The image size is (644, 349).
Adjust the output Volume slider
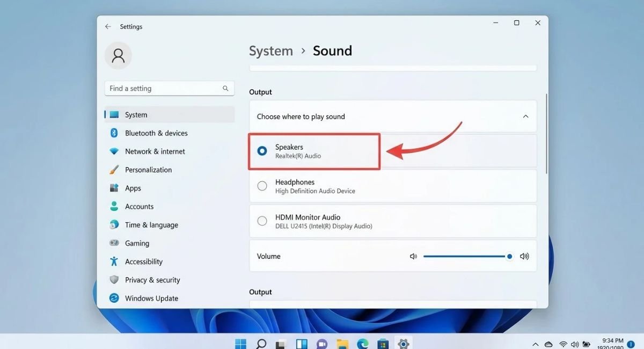click(466, 257)
